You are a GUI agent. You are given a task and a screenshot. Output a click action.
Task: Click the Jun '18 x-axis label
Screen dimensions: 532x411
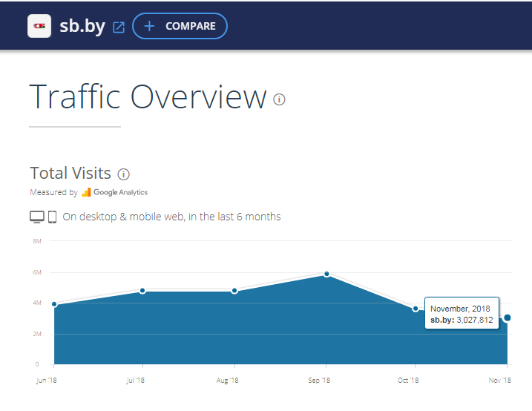47,381
